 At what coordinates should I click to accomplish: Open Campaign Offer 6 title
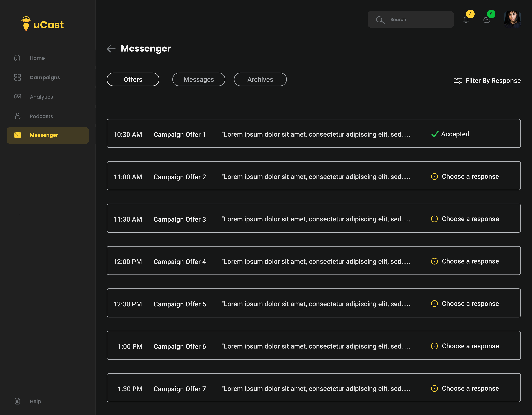click(x=180, y=346)
